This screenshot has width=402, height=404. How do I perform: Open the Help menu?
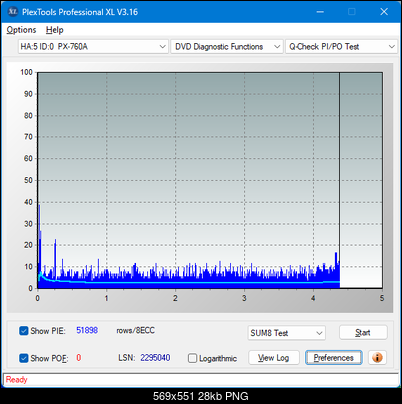(55, 30)
